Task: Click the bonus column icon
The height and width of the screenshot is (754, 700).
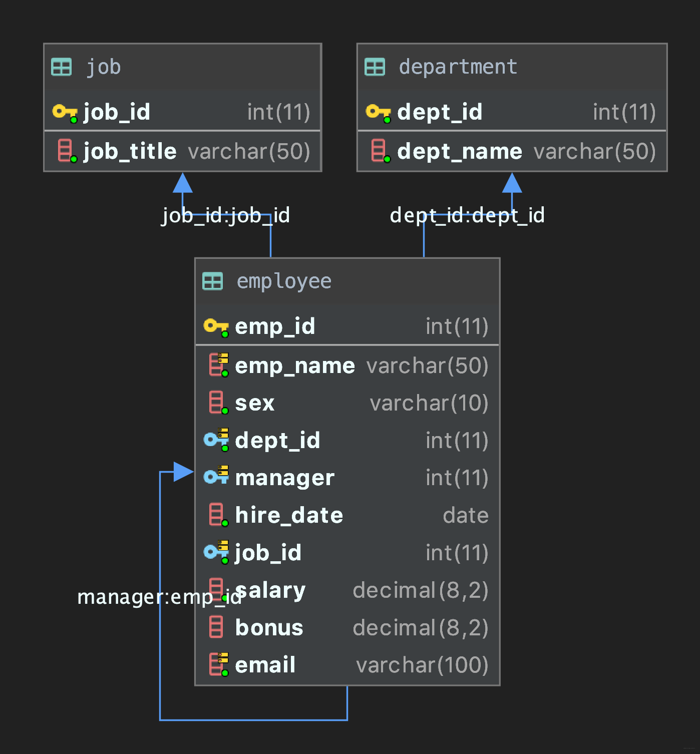Action: (x=216, y=627)
